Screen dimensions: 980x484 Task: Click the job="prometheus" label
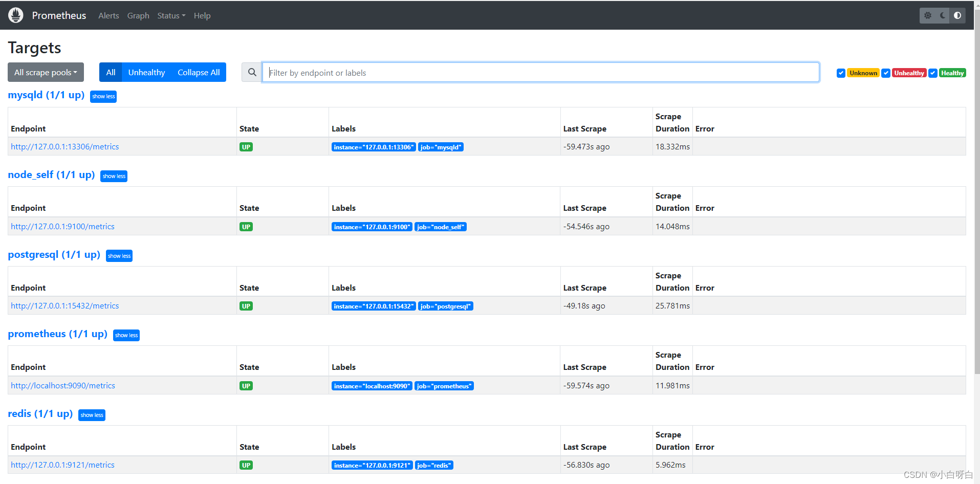(x=444, y=386)
